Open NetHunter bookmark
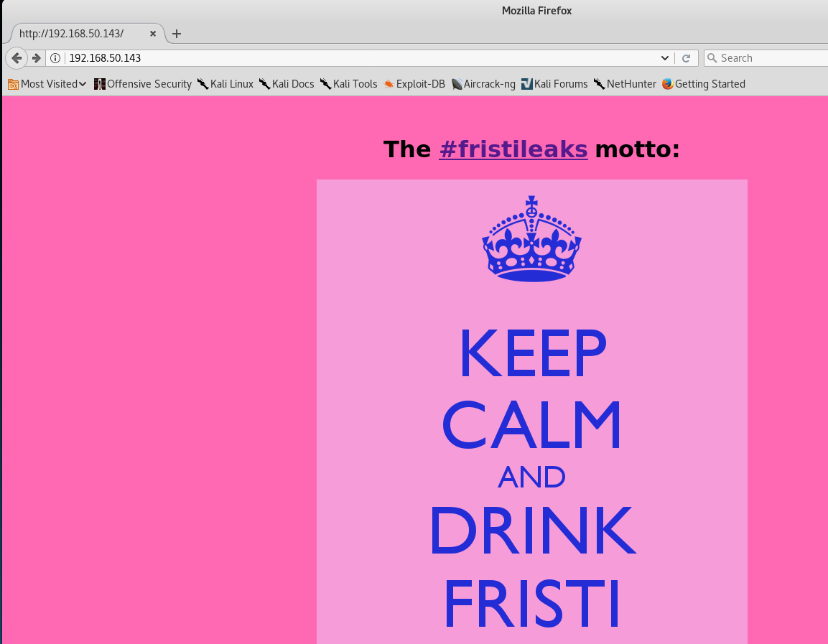 pos(625,84)
